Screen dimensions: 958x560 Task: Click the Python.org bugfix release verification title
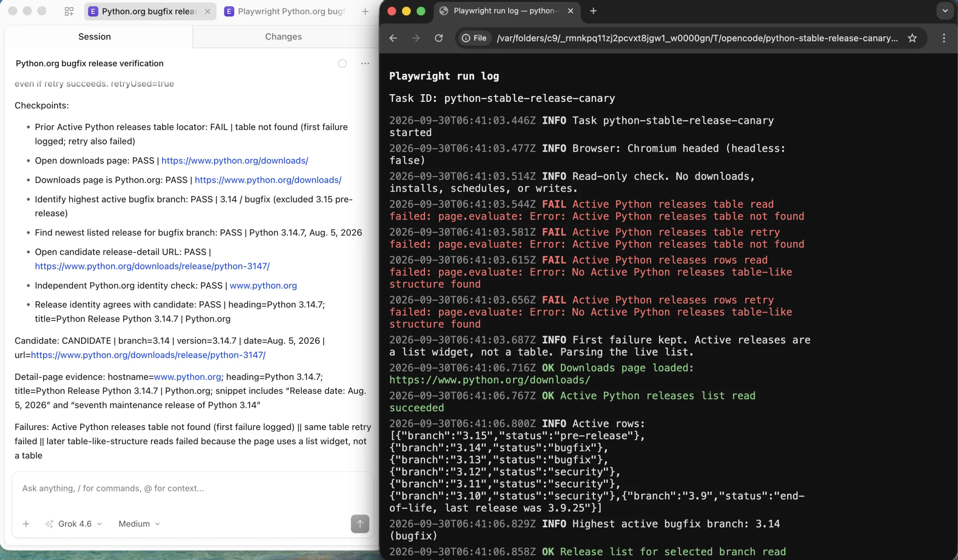89,63
